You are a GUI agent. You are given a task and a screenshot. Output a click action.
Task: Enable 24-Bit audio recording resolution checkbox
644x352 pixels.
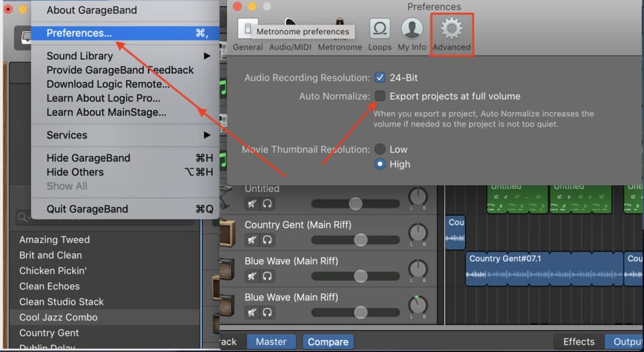pyautogui.click(x=380, y=77)
